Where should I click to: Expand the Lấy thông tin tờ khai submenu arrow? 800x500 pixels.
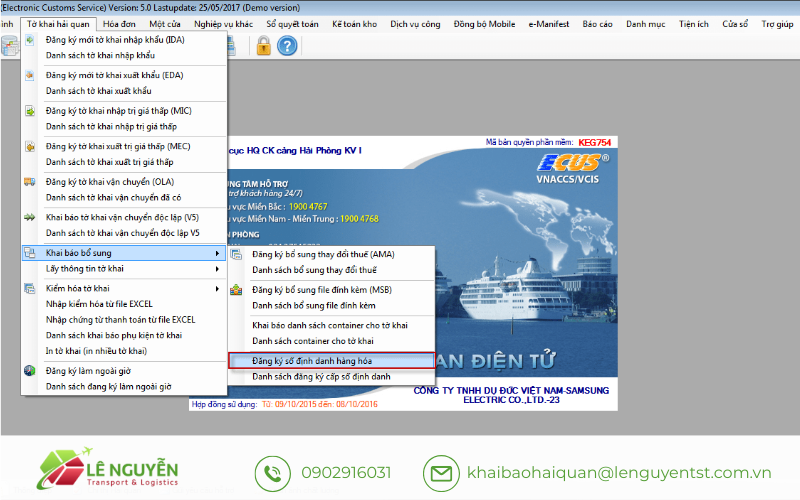coord(217,269)
